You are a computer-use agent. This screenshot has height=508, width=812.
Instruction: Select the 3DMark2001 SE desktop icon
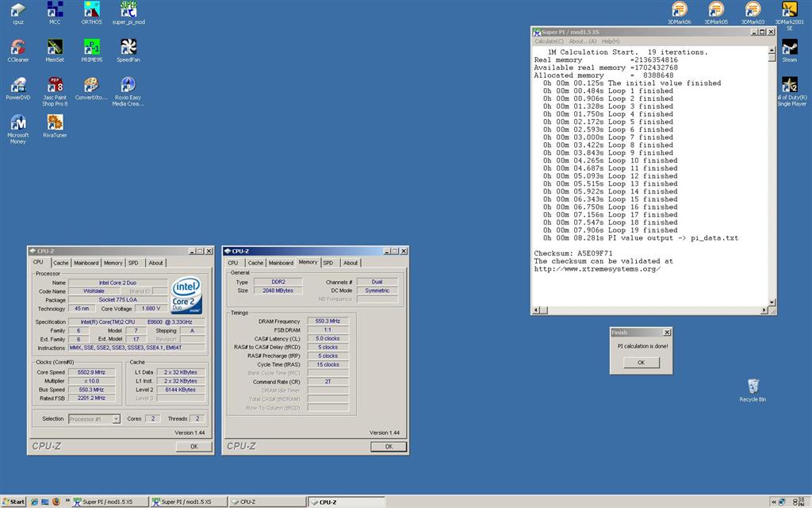click(790, 16)
